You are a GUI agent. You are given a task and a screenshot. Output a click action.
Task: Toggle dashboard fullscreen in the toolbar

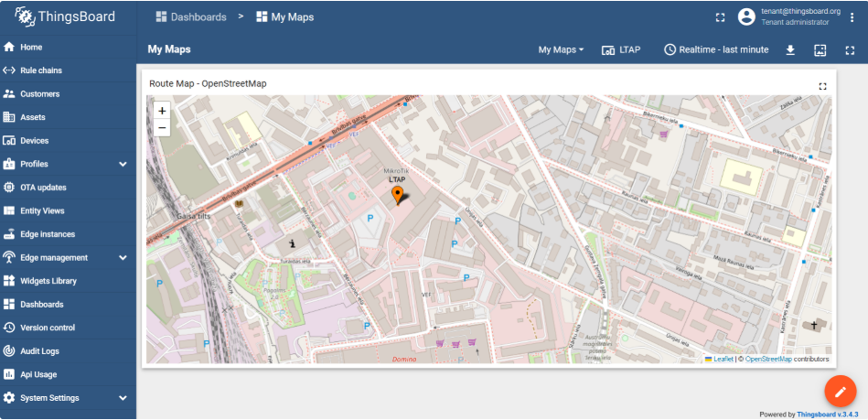pyautogui.click(x=850, y=50)
